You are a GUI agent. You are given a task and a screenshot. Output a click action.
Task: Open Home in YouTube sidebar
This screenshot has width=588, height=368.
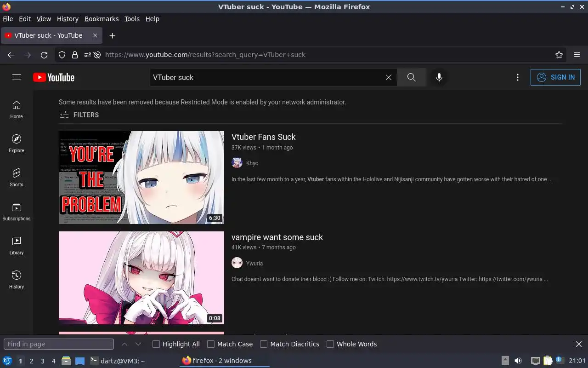(x=17, y=109)
